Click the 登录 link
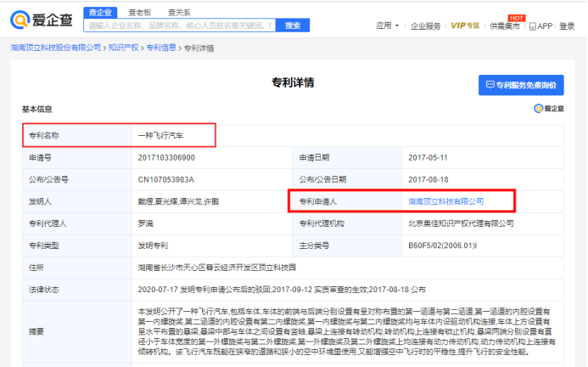588x367 pixels. coord(567,26)
